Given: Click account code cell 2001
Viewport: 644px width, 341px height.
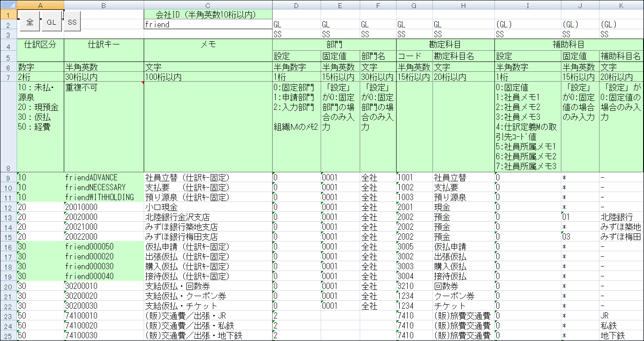Looking at the screenshot, I should pos(415,207).
